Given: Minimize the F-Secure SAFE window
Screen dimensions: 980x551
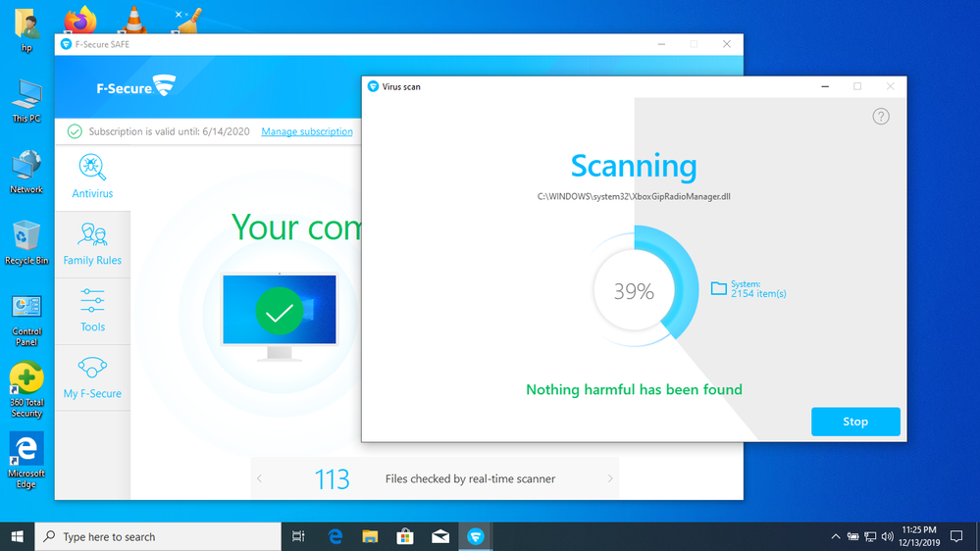Looking at the screenshot, I should [661, 44].
